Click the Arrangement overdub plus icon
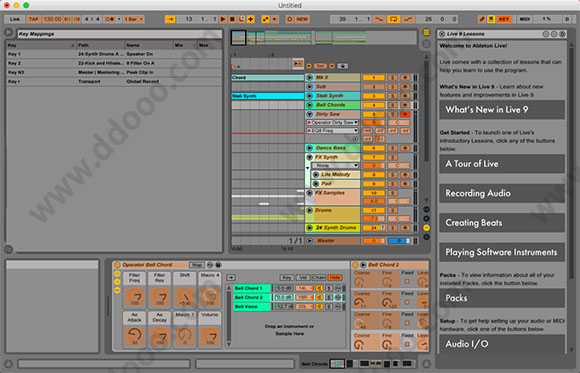Screen dimensions: 580x373 251,19
